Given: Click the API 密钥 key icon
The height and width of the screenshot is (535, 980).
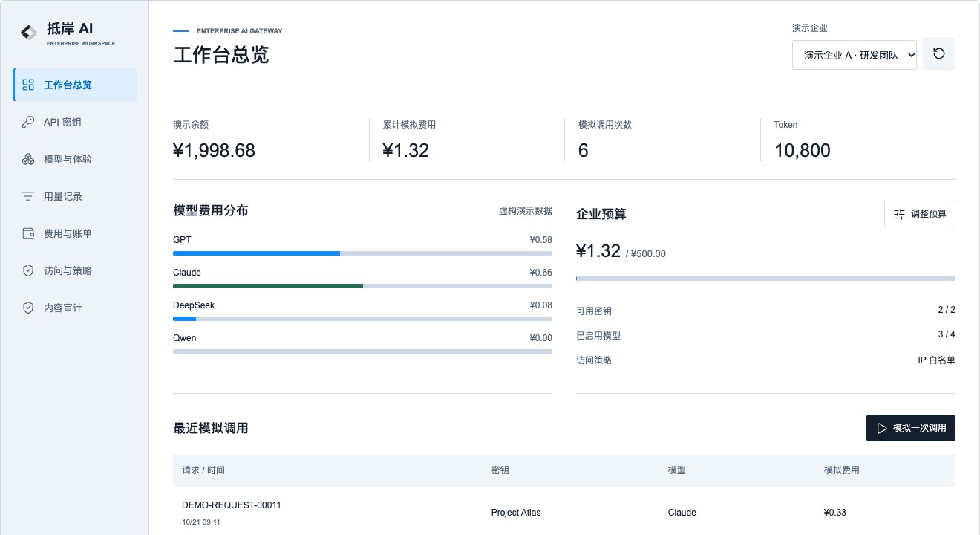Looking at the screenshot, I should point(29,122).
